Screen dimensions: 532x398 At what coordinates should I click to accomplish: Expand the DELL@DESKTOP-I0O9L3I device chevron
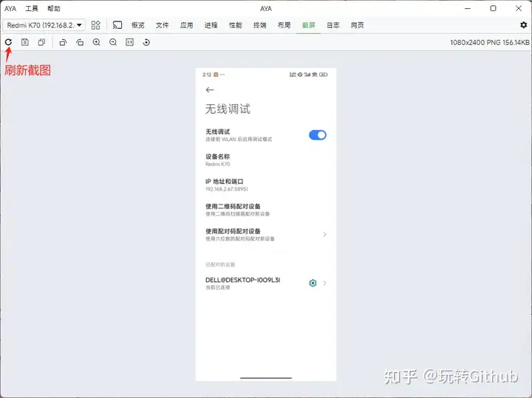tap(324, 284)
